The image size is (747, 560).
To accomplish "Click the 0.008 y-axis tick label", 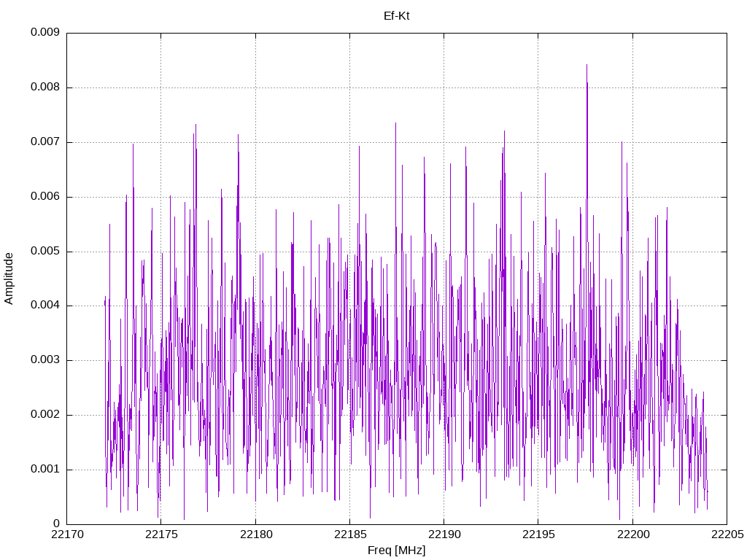I will coord(45,87).
